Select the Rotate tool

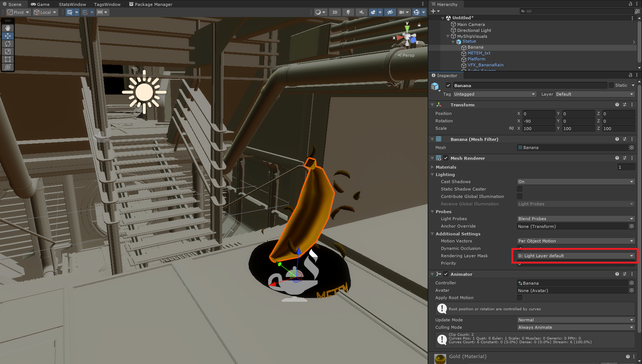click(x=8, y=44)
